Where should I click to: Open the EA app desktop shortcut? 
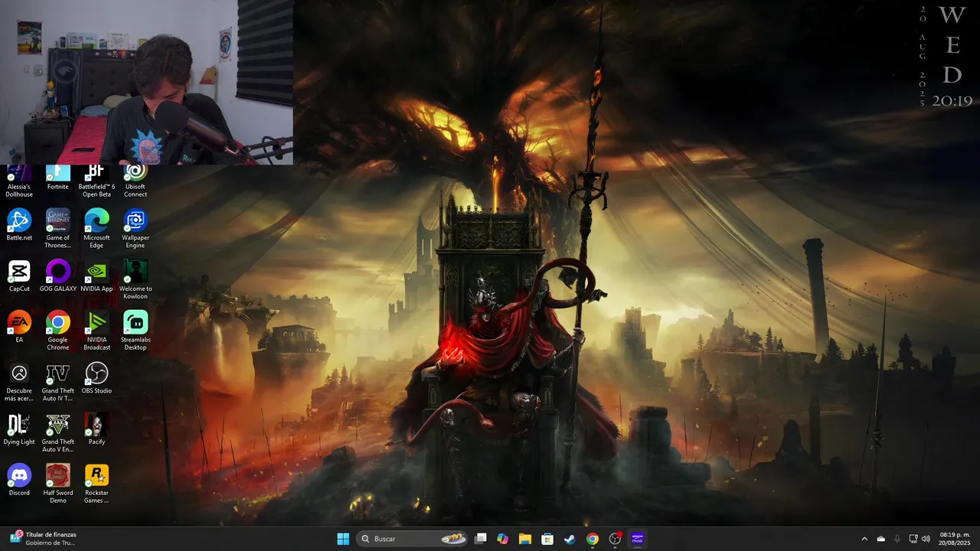pyautogui.click(x=19, y=327)
